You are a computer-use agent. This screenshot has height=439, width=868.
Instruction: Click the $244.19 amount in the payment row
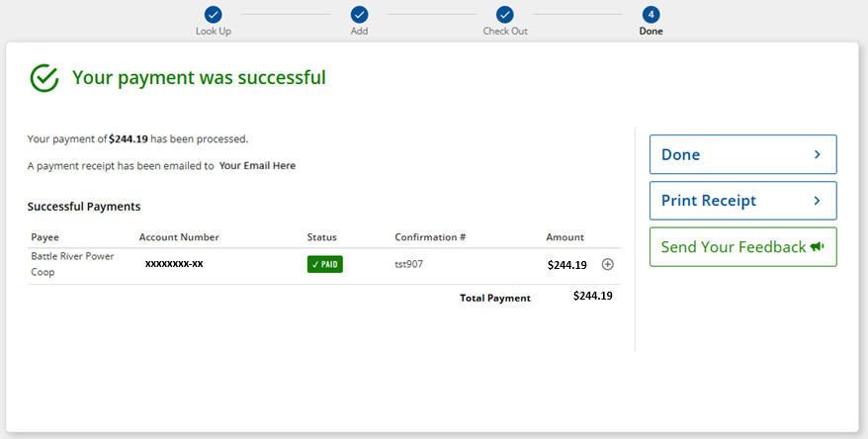click(566, 265)
